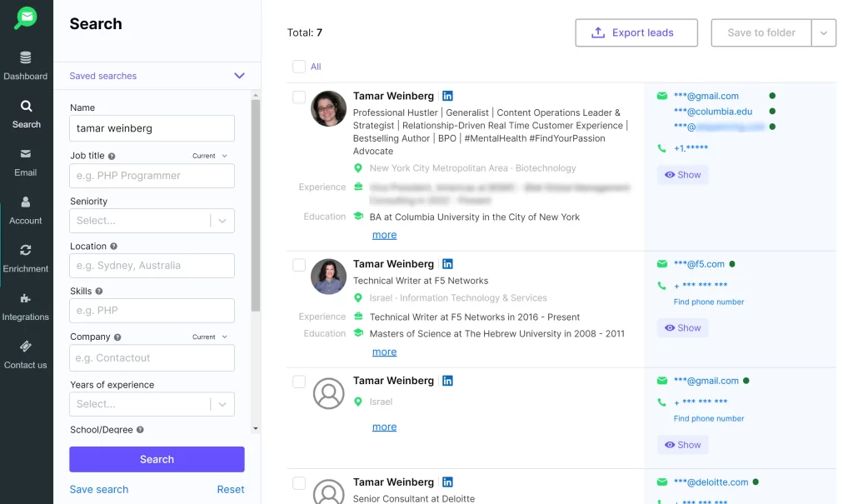The height and width of the screenshot is (504, 853).
Task: Click the briefcase icon by F5 Networks experience
Action: point(358,317)
